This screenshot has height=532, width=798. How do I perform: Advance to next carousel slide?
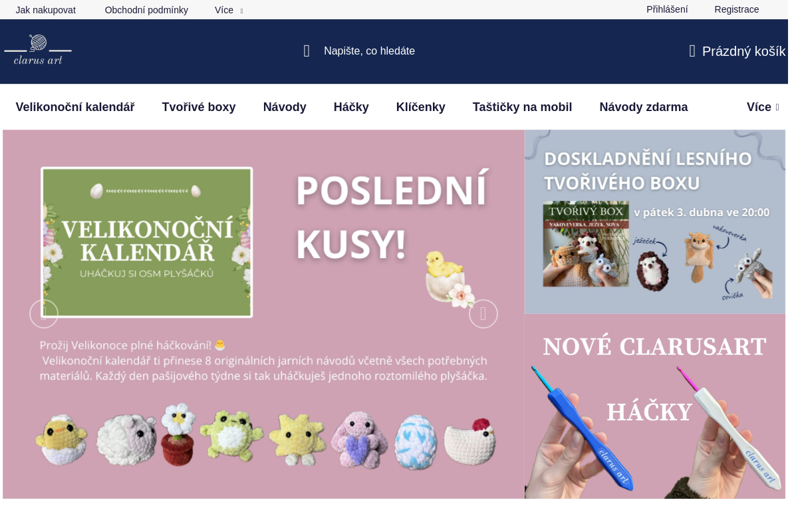(483, 314)
